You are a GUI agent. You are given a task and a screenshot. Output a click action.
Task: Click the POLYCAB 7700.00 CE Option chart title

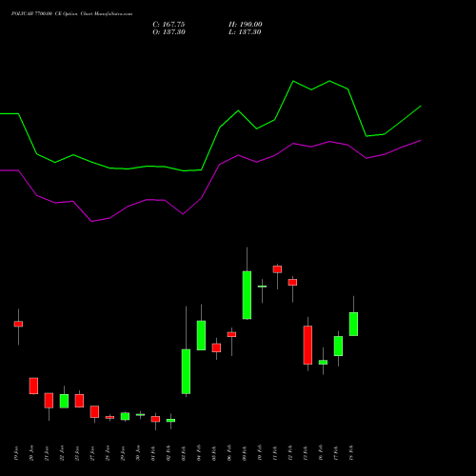click(x=71, y=14)
